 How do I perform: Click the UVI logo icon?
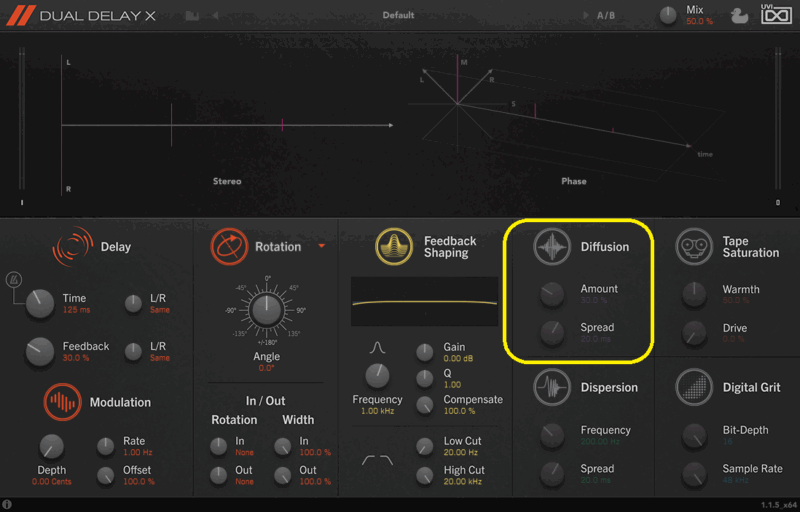(776, 14)
